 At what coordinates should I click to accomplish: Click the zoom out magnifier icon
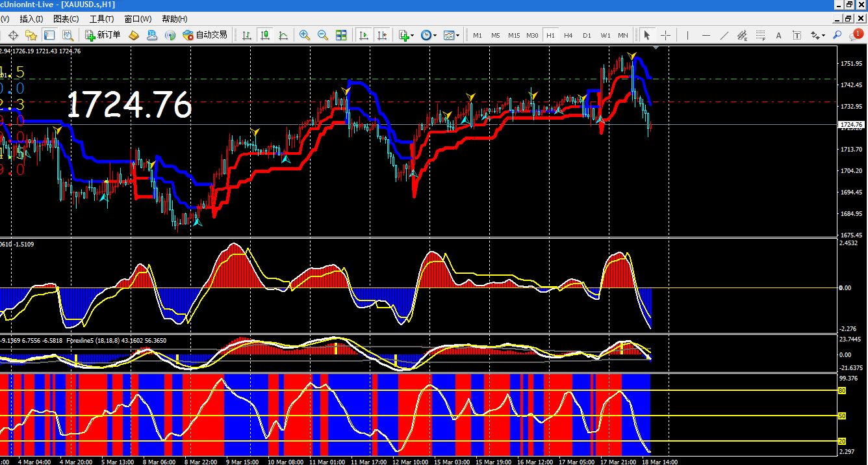[x=322, y=35]
